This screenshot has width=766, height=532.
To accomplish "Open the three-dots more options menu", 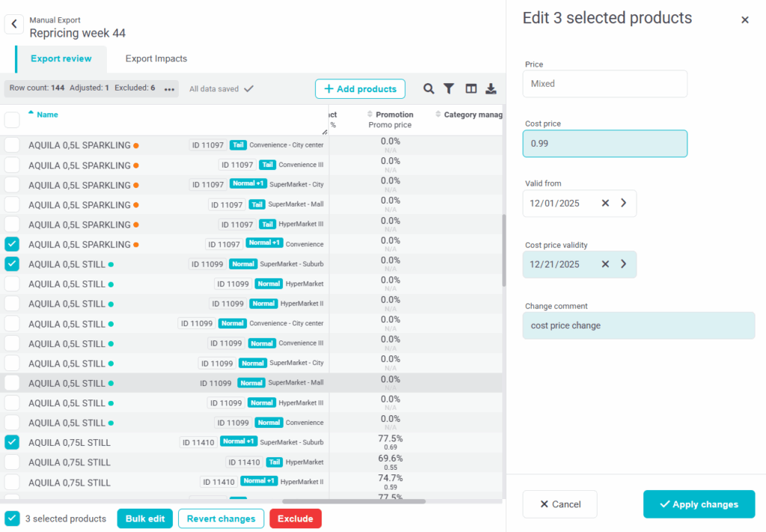I will (x=170, y=89).
